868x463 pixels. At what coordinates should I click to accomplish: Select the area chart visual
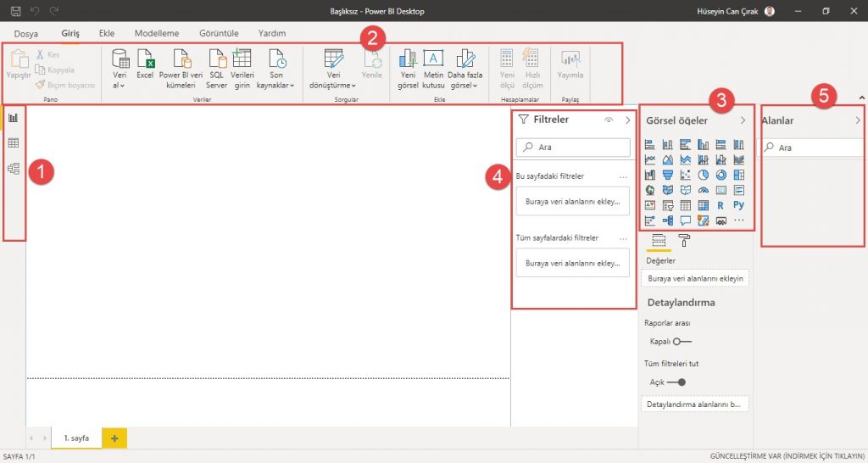pos(668,159)
